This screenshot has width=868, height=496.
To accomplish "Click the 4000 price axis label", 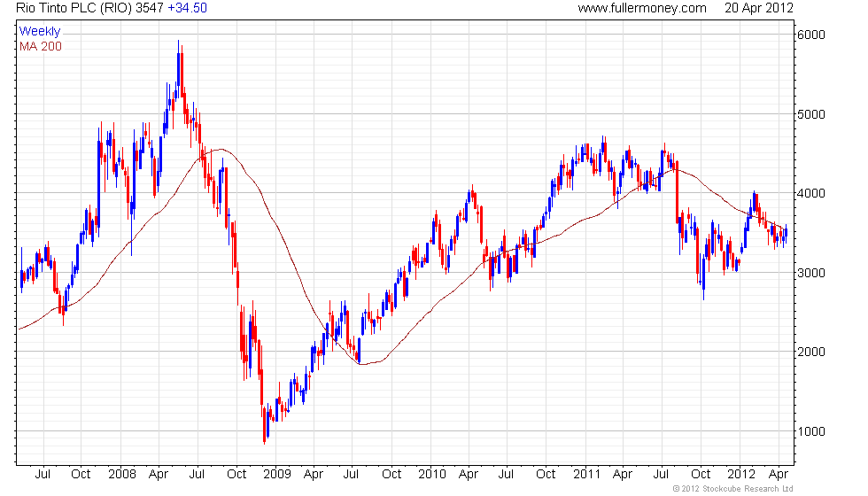I will coord(811,193).
